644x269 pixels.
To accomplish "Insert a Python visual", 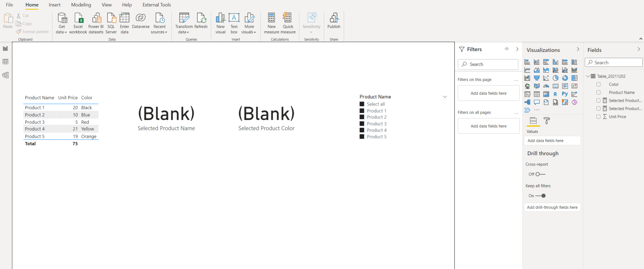I will [565, 94].
